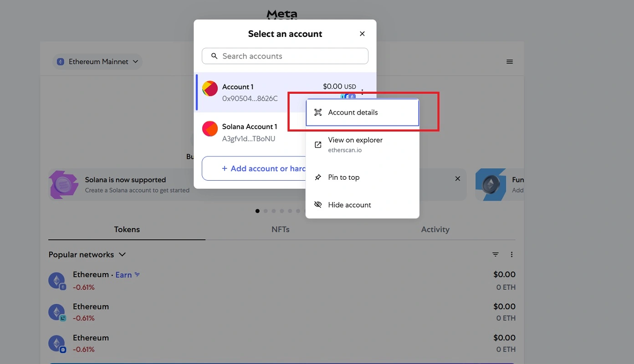Image resolution: width=634 pixels, height=364 pixels.
Task: Click the Fund banner coin icon
Action: tap(491, 184)
